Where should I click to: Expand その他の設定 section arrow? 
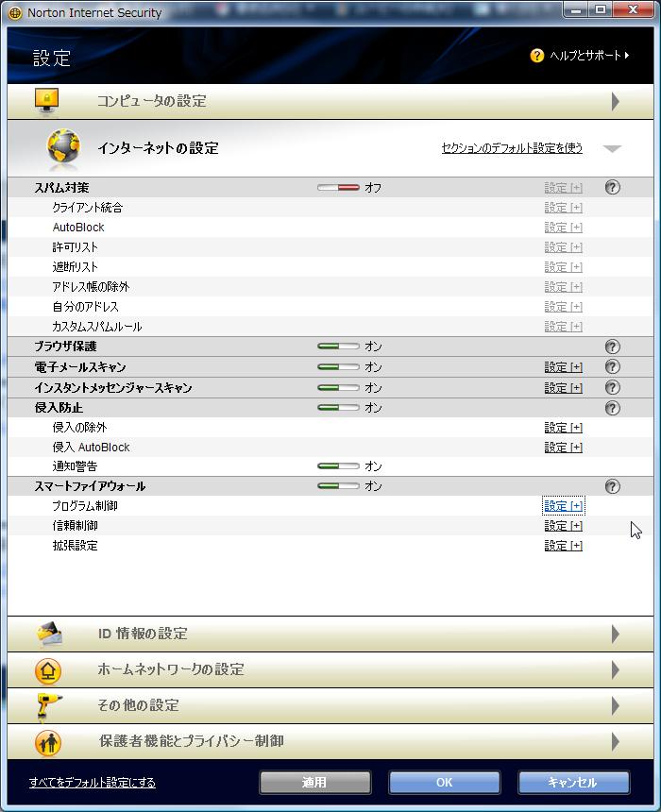(x=615, y=705)
